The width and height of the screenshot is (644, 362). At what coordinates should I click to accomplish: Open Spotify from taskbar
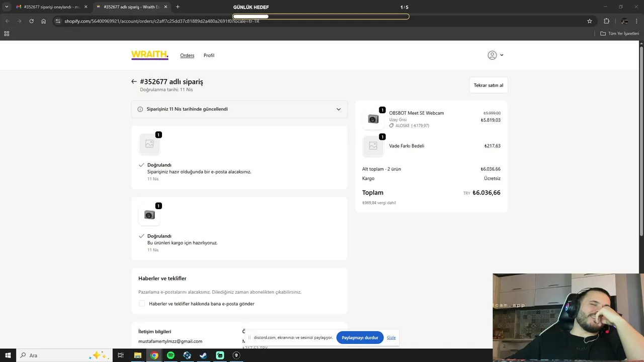[171, 355]
